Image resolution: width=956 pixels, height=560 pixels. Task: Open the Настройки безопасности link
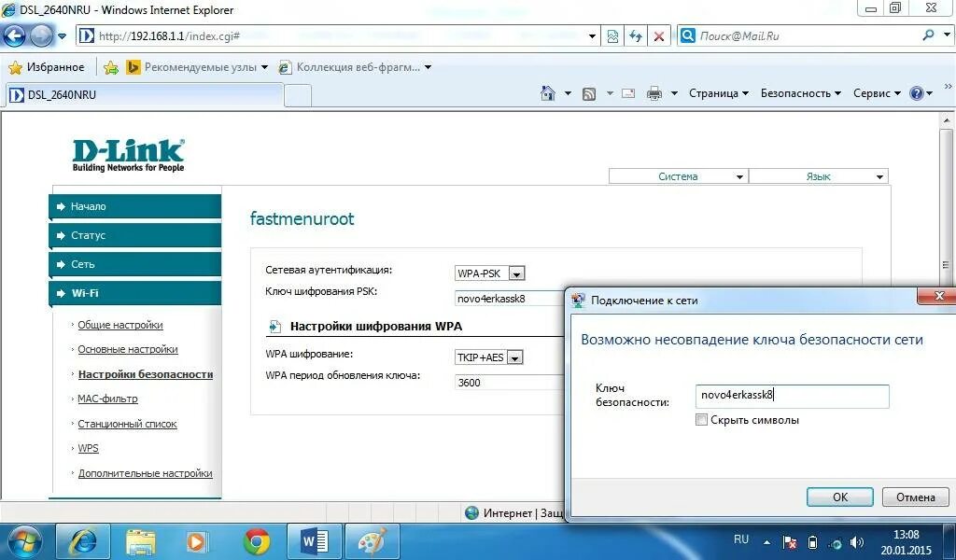pos(145,374)
